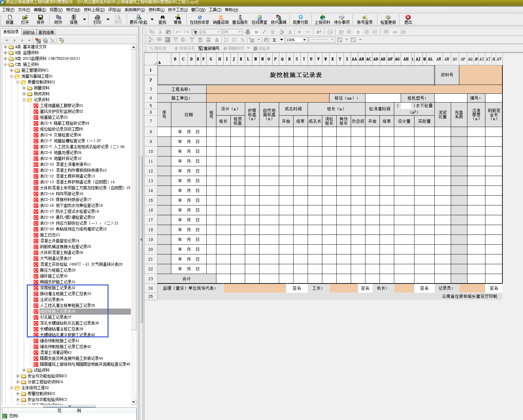Click the 打开 (Open) toolbar icon
This screenshot has width=523, height=420.
point(25,20)
